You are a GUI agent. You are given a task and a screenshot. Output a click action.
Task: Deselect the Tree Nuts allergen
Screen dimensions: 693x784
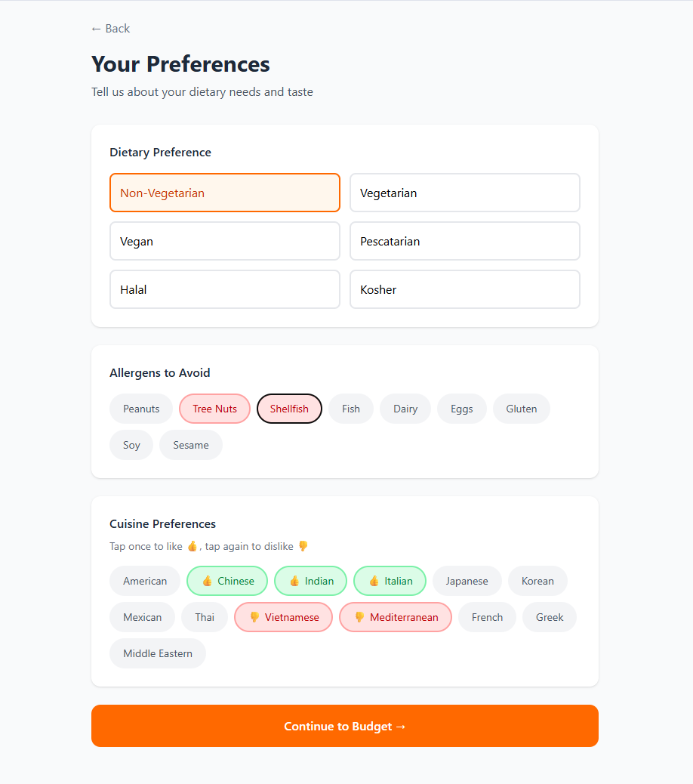point(214,409)
